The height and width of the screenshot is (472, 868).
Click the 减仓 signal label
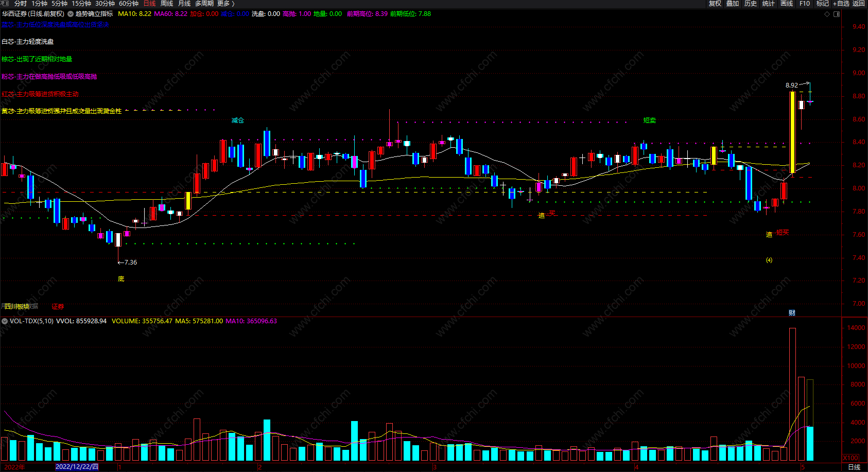point(238,120)
